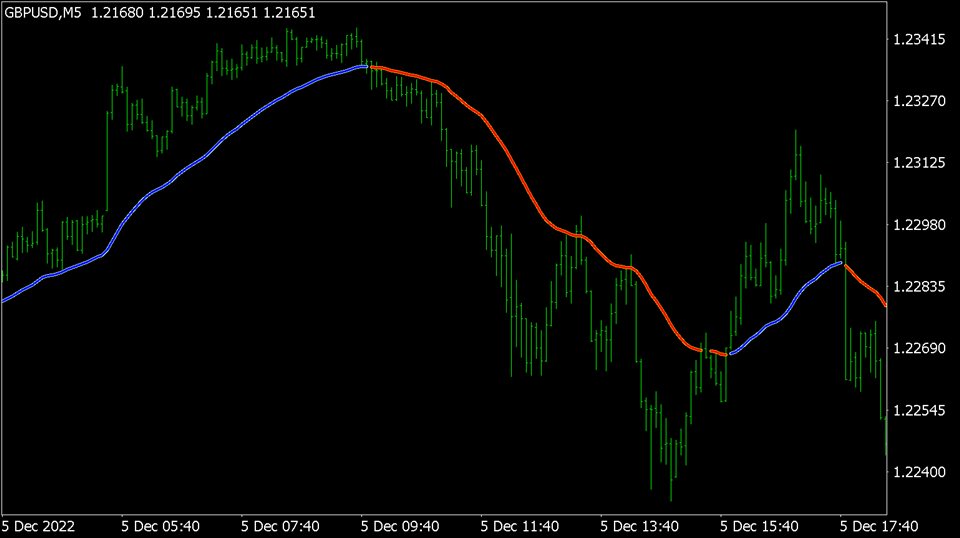Click the 1.23270 price label
960x538 pixels.
click(919, 101)
